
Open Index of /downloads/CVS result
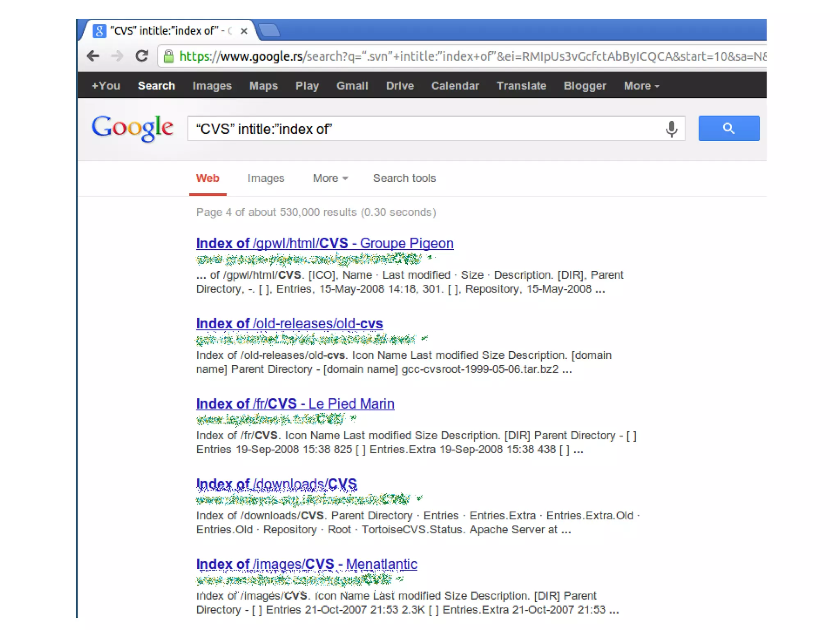click(276, 484)
